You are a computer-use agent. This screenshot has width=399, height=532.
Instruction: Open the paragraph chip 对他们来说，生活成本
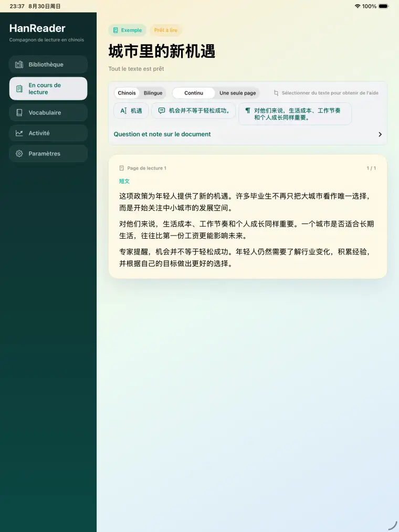pyautogui.click(x=295, y=114)
